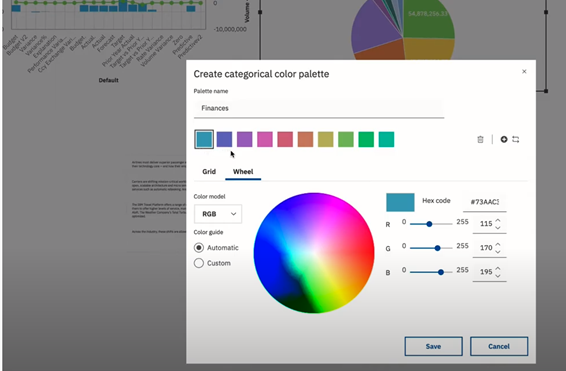The width and height of the screenshot is (566, 371).
Task: Switch to the Grid tab
Action: 209,171
